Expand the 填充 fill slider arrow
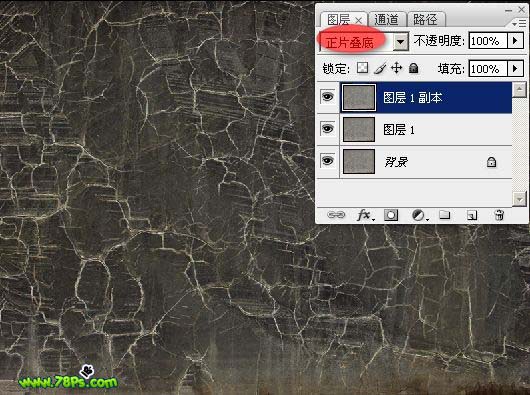The image size is (530, 395). (515, 69)
